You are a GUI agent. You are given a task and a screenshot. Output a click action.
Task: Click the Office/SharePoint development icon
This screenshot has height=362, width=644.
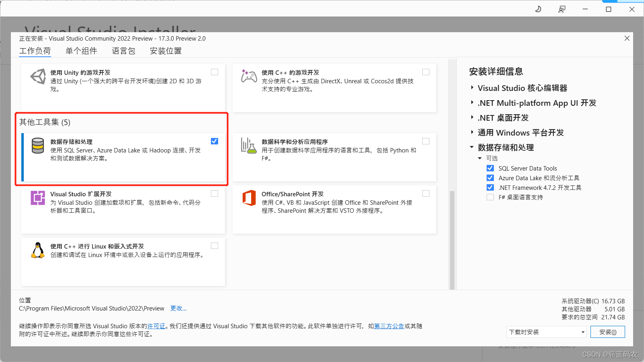pos(249,198)
